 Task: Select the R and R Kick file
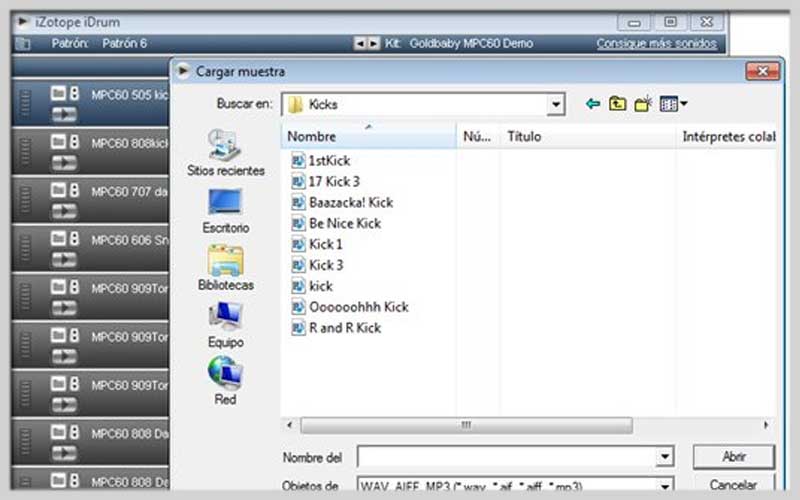click(x=336, y=328)
